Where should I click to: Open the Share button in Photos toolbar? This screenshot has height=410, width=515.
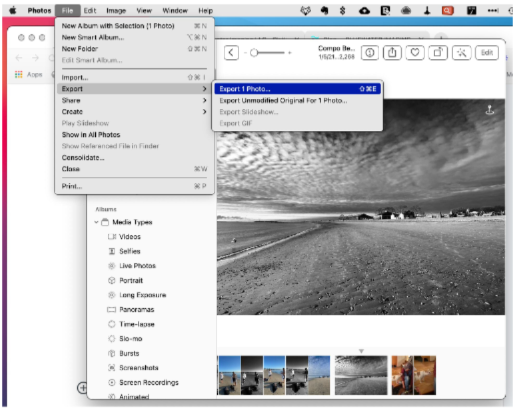coord(392,53)
